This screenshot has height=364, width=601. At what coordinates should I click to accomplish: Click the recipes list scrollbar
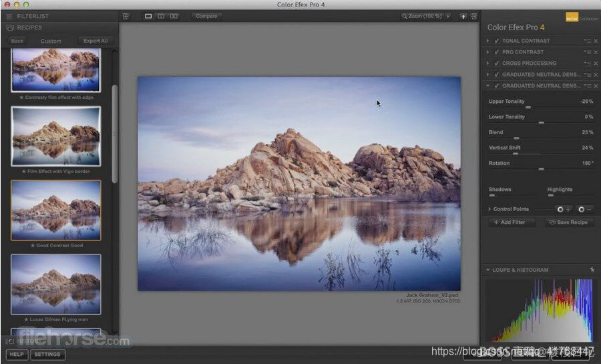click(x=115, y=134)
